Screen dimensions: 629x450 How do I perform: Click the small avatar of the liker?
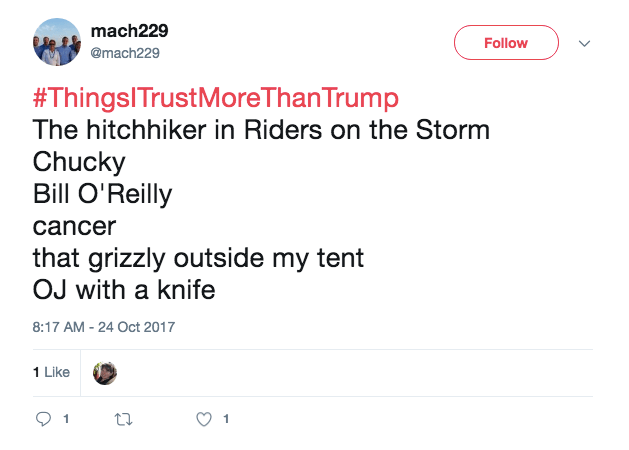coord(104,372)
